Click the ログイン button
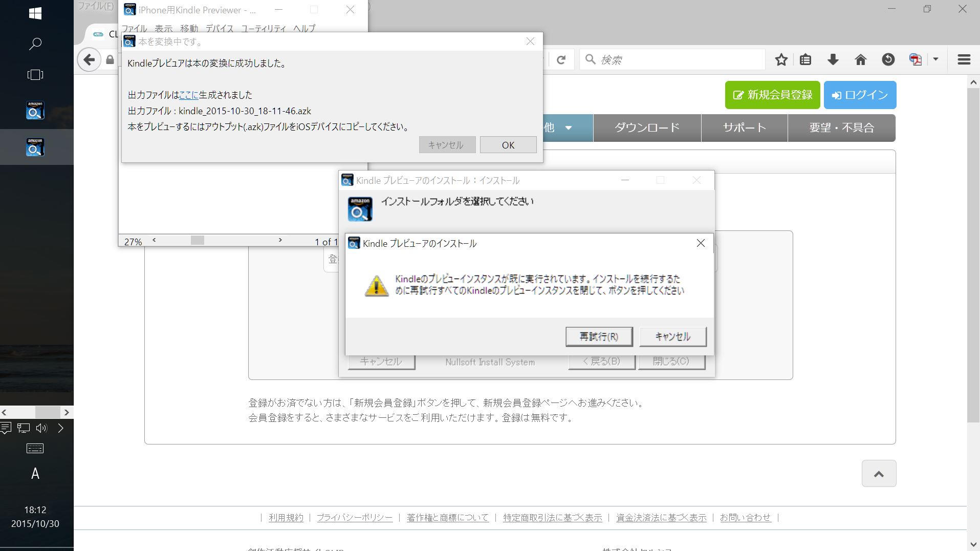980x551 pixels. click(860, 95)
